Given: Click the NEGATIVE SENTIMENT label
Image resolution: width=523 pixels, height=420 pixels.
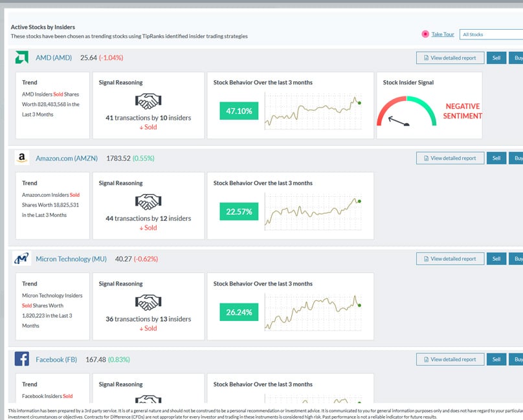Looking at the screenshot, I should click(463, 111).
